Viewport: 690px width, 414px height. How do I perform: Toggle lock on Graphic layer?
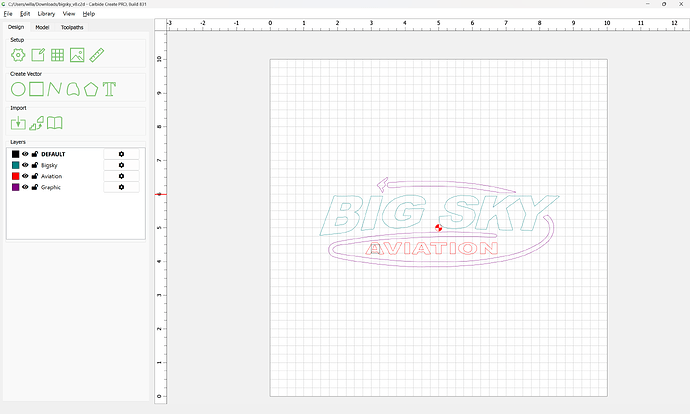click(35, 187)
